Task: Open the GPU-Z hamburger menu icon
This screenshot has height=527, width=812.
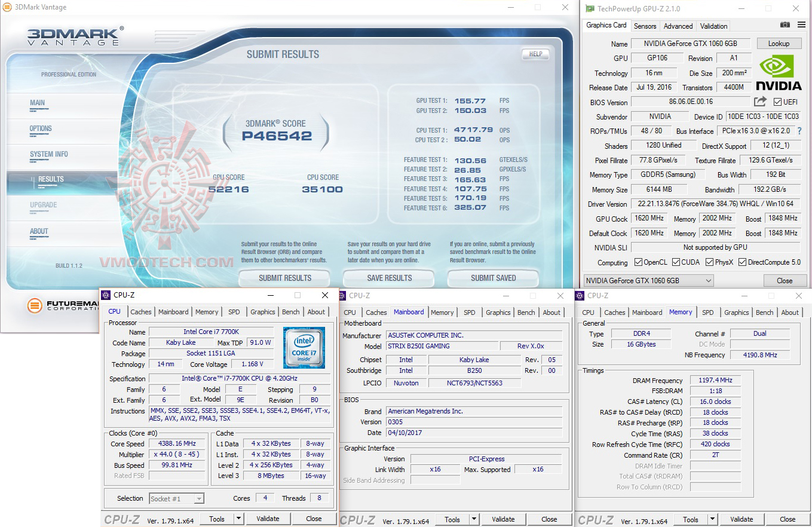Action: coord(801,25)
